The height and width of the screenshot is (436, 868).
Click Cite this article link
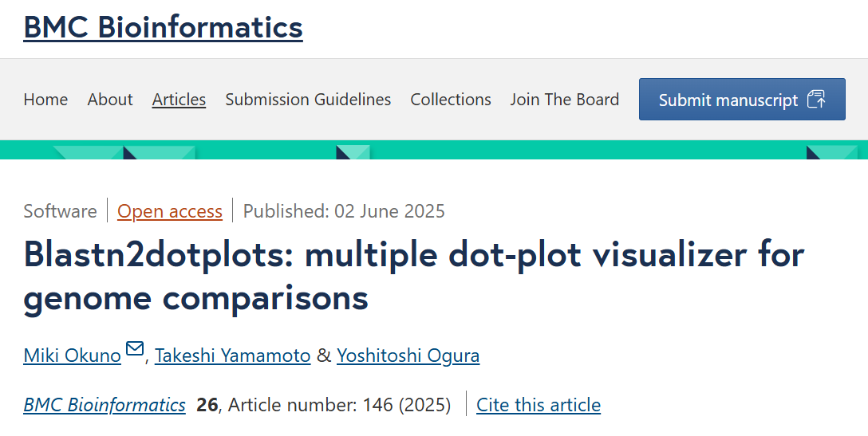(x=539, y=405)
